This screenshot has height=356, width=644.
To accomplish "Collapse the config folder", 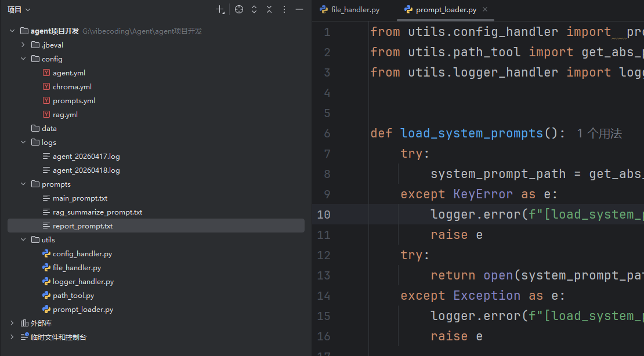I will [23, 59].
